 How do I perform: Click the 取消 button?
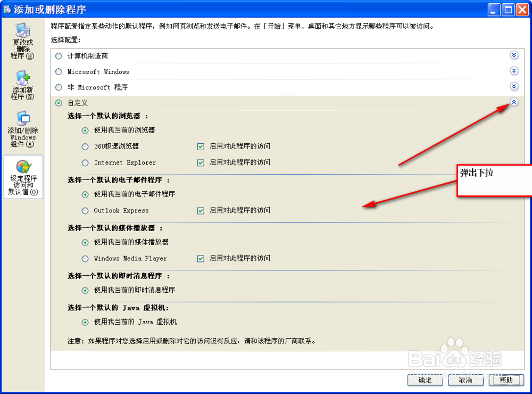465,380
